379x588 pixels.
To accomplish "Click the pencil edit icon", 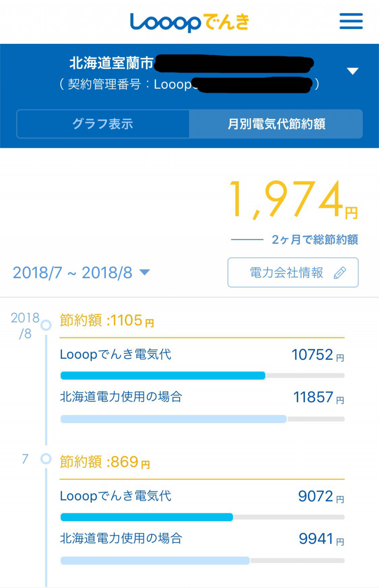I will (x=340, y=273).
